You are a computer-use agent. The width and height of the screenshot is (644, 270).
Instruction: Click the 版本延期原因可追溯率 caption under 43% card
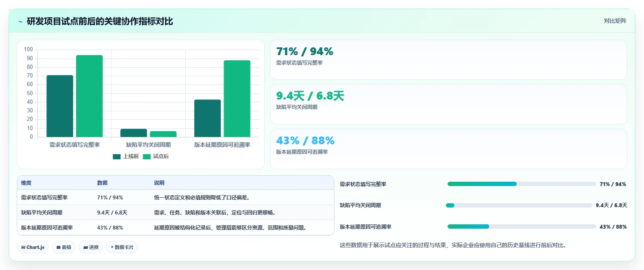(x=302, y=152)
